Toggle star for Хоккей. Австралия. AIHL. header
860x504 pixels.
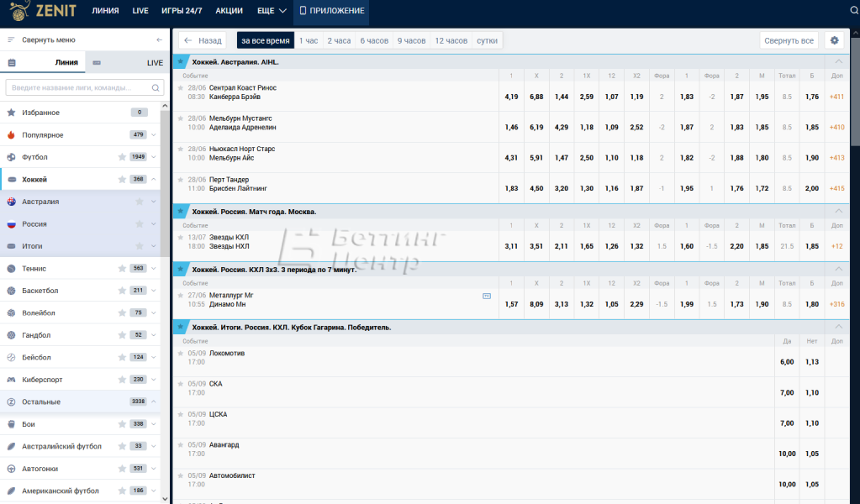point(181,61)
